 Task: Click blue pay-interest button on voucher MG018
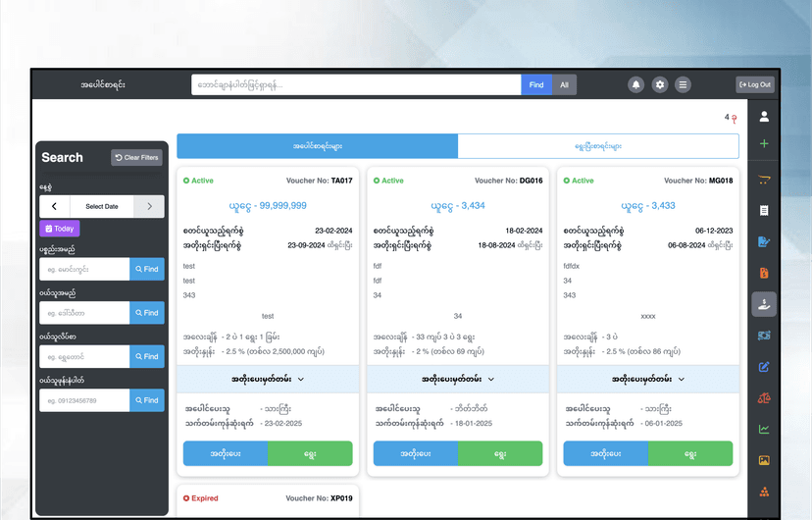pyautogui.click(x=606, y=453)
